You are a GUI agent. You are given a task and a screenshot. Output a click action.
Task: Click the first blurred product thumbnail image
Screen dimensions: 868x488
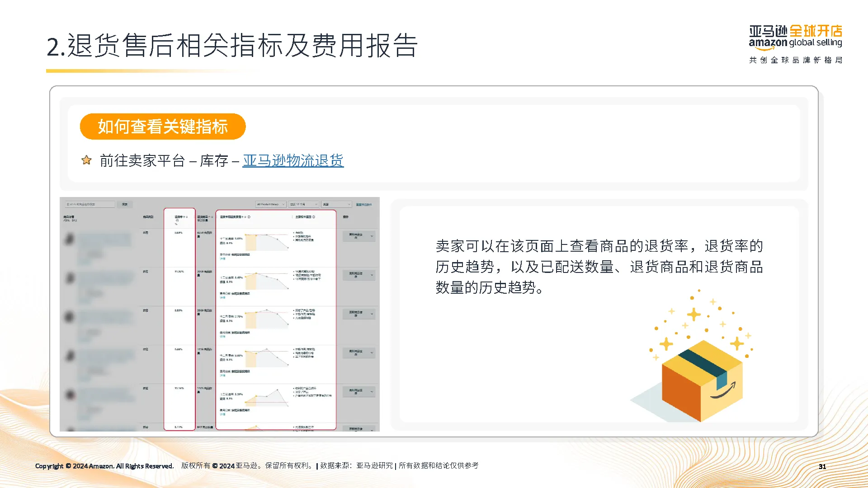click(69, 239)
